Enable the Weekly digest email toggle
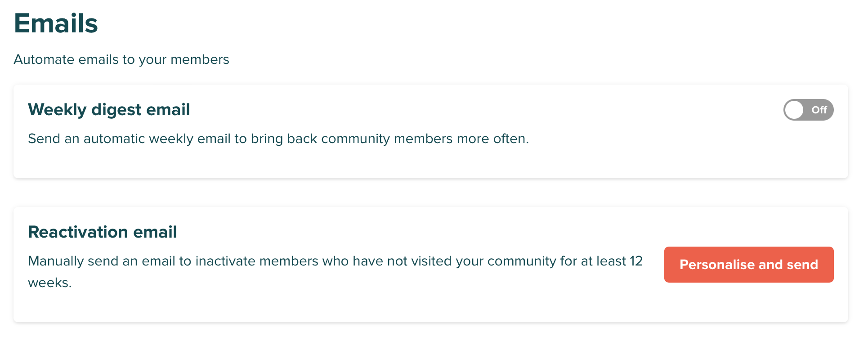The width and height of the screenshot is (868, 360). coord(808,109)
